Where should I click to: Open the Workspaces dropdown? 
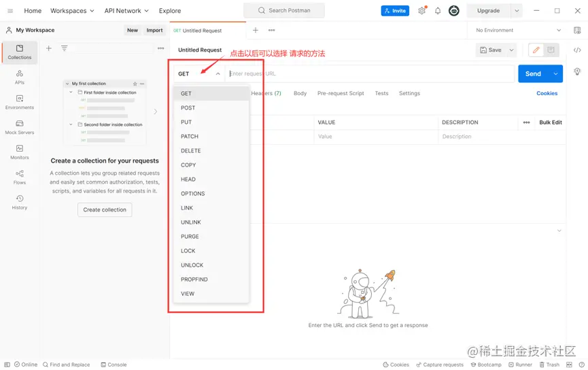pyautogui.click(x=72, y=10)
